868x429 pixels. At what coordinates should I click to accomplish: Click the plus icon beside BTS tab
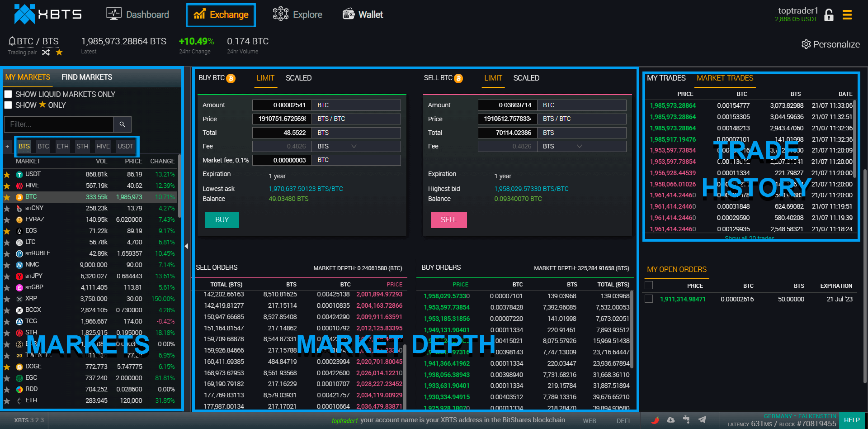click(7, 146)
